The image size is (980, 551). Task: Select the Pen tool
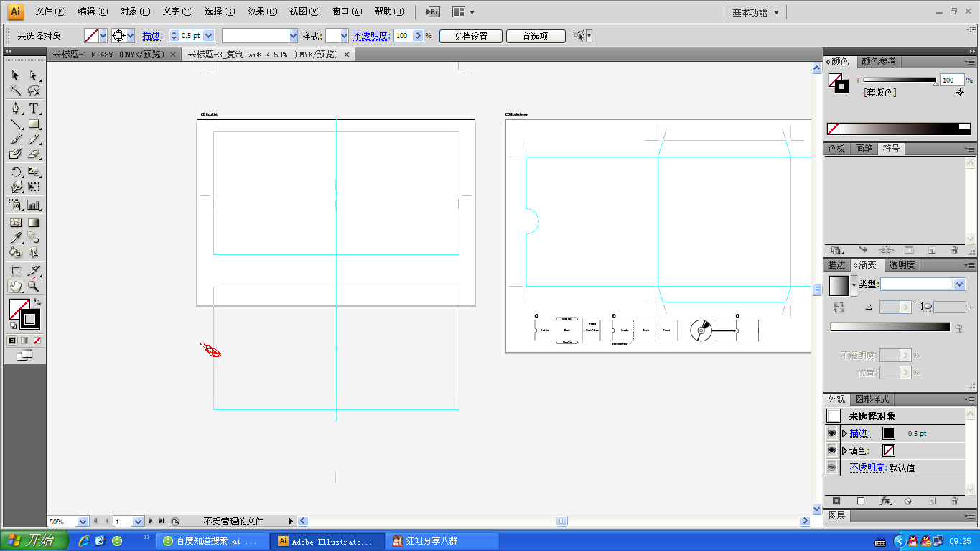(16, 108)
